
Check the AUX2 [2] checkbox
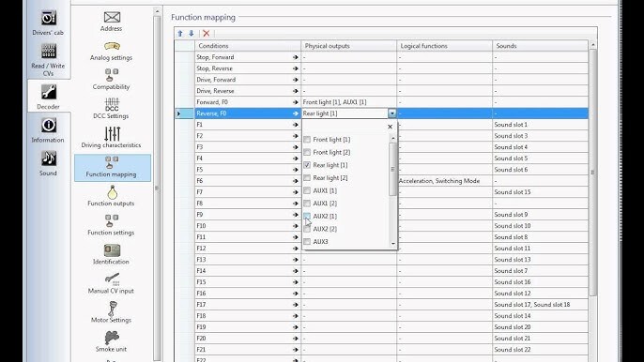coord(307,229)
